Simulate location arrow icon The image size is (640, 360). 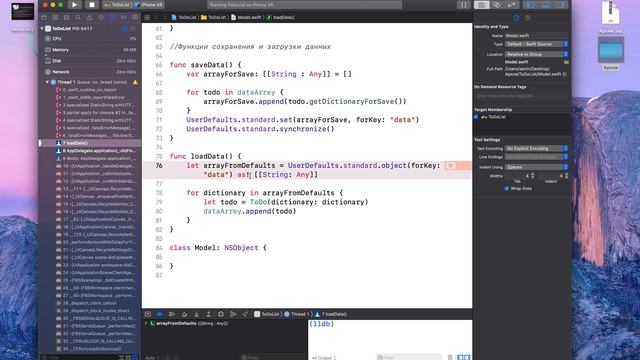[245, 314]
